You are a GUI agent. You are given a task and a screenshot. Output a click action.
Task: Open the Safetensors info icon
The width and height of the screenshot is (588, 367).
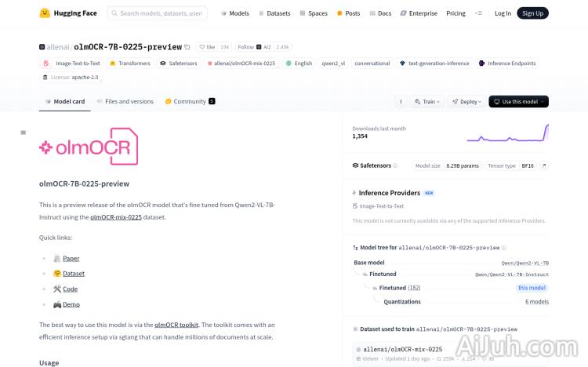395,165
